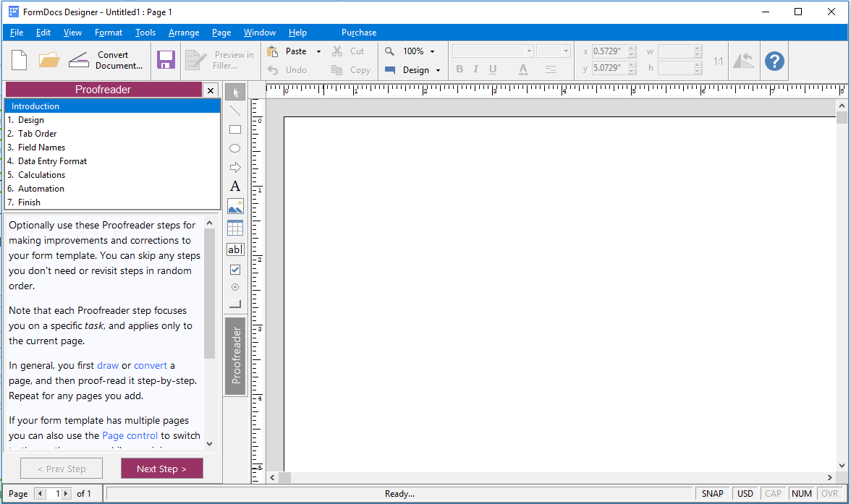Select the Ellipse drawing tool
The height and width of the screenshot is (504, 851).
tap(235, 148)
